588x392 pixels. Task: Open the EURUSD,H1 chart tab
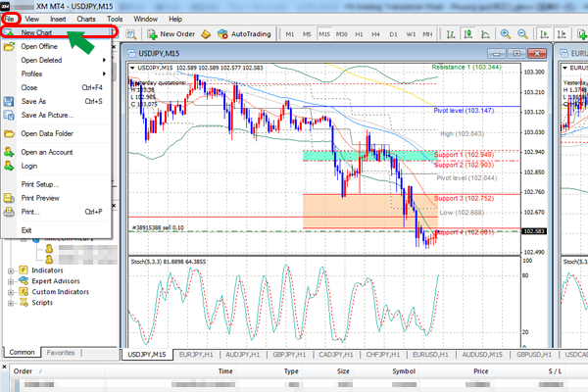tap(430, 355)
